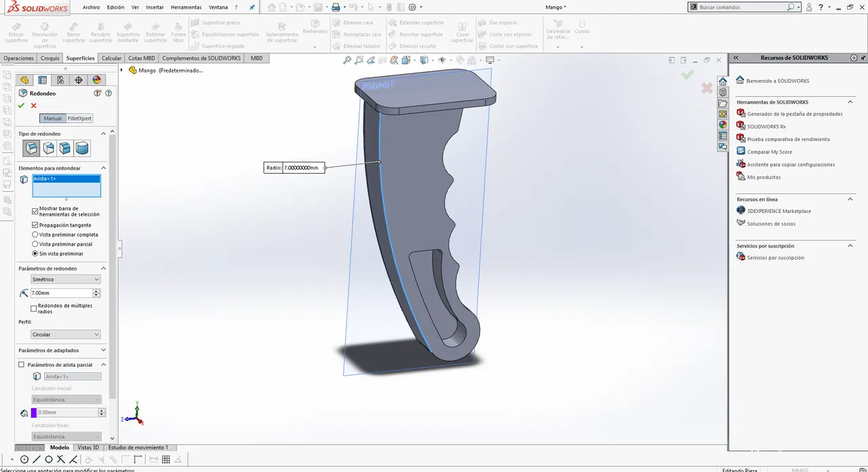Image resolution: width=868 pixels, height=472 pixels.
Task: Click the Buscar comandos search box
Action: [x=743, y=7]
